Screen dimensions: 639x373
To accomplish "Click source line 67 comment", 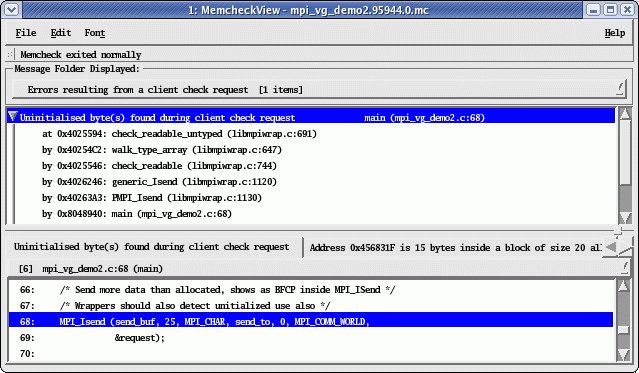I will 195,306.
